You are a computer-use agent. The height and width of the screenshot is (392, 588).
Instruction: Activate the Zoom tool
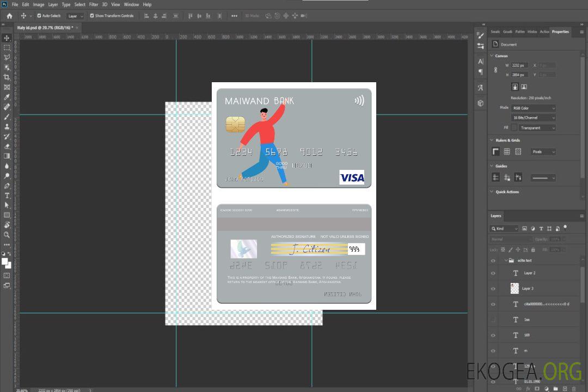coord(7,235)
